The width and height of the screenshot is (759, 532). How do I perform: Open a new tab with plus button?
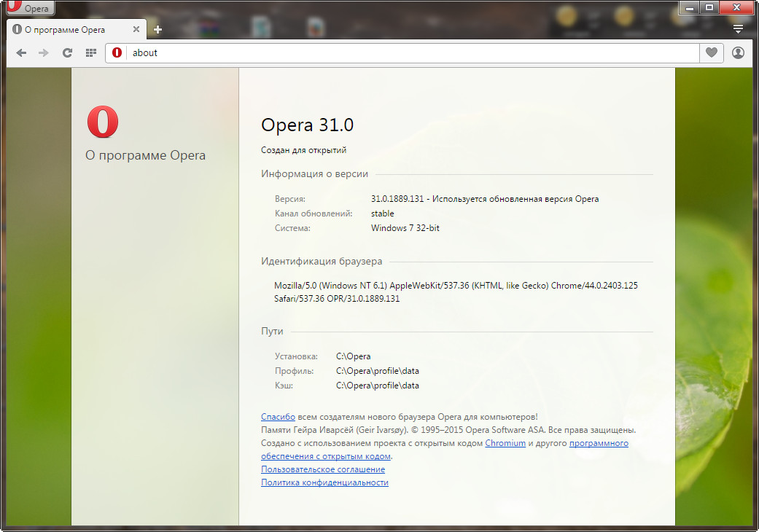pyautogui.click(x=157, y=29)
